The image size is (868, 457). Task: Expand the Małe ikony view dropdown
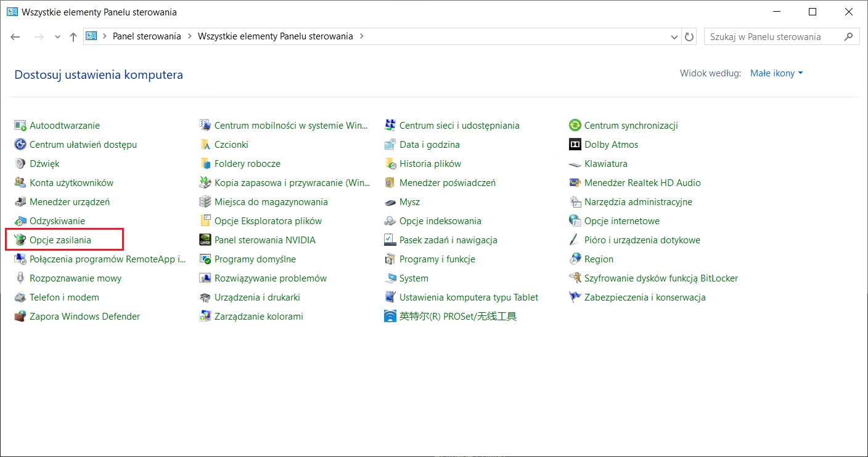(x=776, y=73)
